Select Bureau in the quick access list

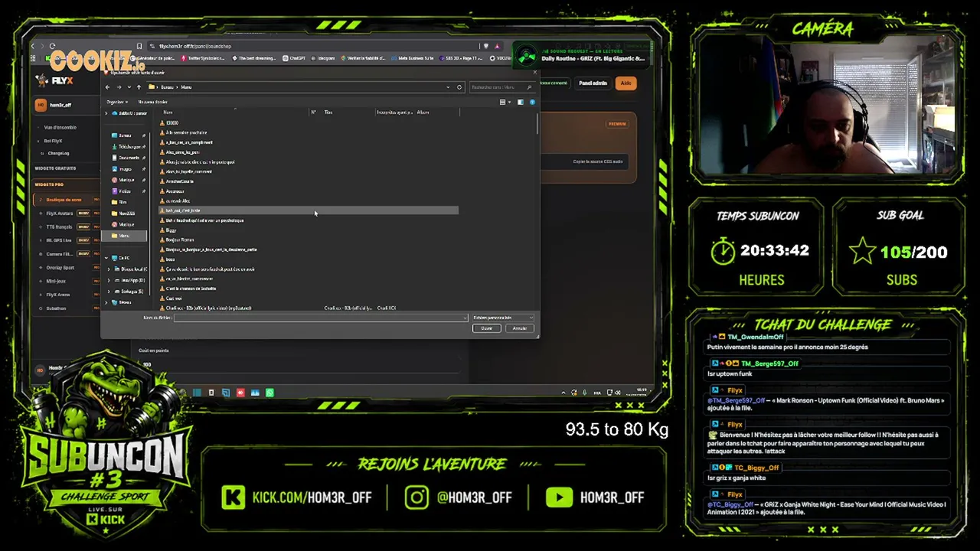pos(125,135)
